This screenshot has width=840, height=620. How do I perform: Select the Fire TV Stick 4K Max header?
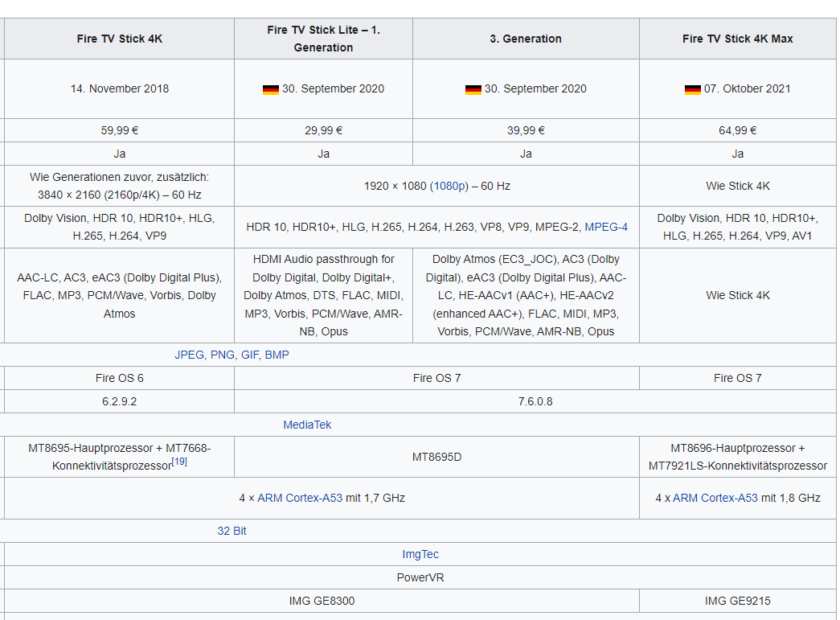pyautogui.click(x=738, y=39)
